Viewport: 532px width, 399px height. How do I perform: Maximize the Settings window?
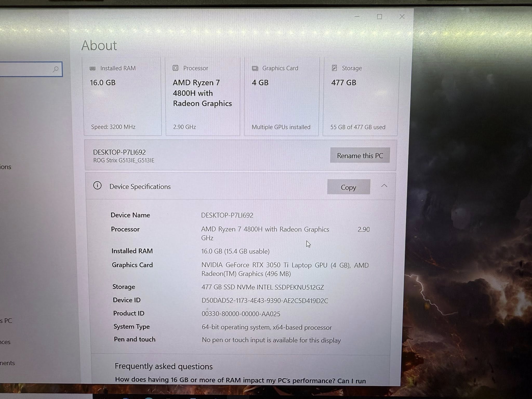tap(380, 17)
